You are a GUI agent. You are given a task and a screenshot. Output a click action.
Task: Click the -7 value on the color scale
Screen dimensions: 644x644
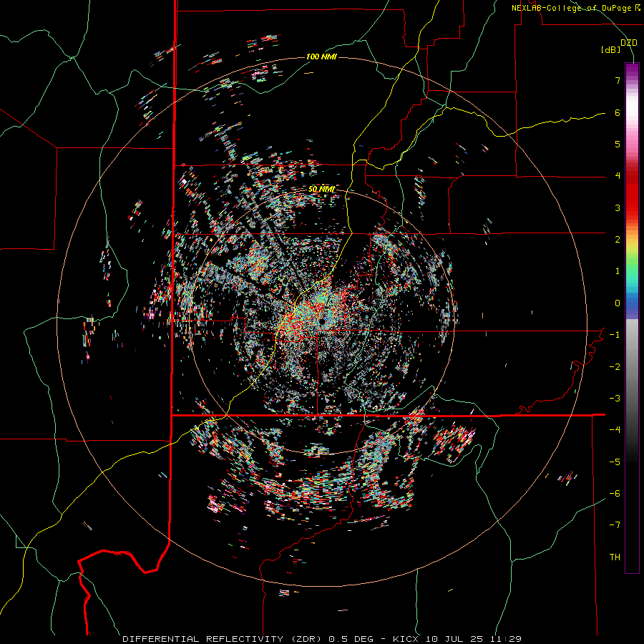point(615,525)
